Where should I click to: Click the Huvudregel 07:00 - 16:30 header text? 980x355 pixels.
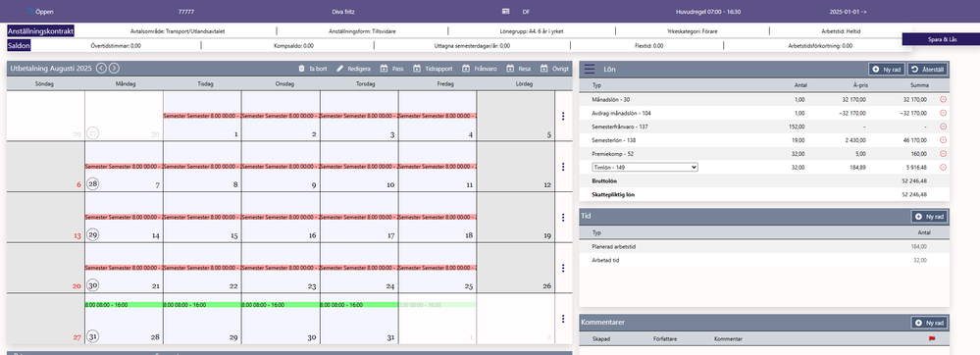708,12
